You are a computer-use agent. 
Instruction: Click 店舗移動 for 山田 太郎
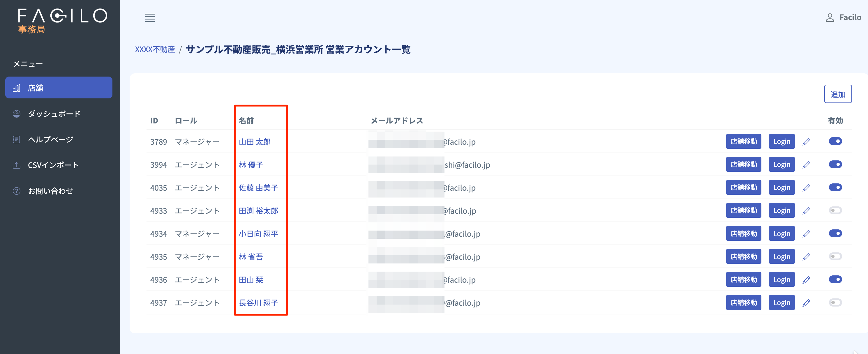743,141
